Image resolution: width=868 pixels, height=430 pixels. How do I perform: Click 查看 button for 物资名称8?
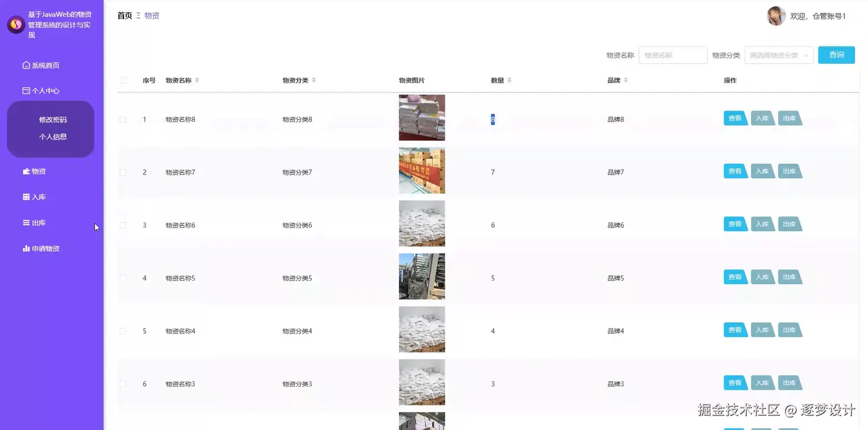[x=735, y=118]
